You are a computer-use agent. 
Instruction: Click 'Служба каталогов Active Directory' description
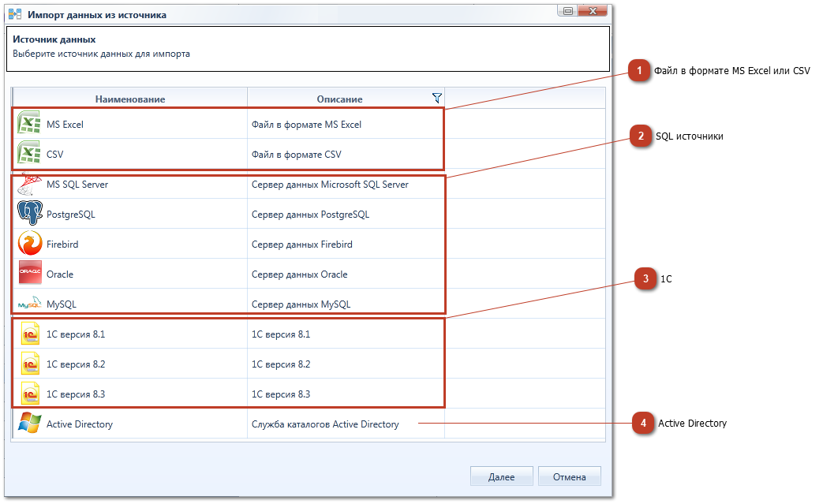tap(325, 424)
